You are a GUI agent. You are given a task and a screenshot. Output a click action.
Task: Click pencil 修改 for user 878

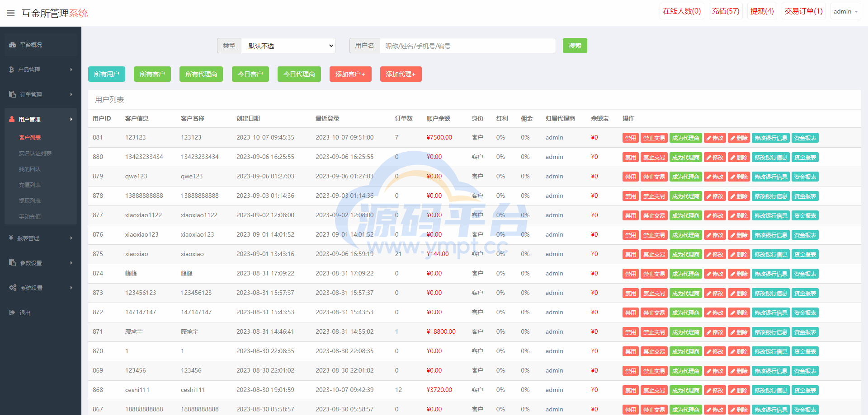[x=715, y=196]
